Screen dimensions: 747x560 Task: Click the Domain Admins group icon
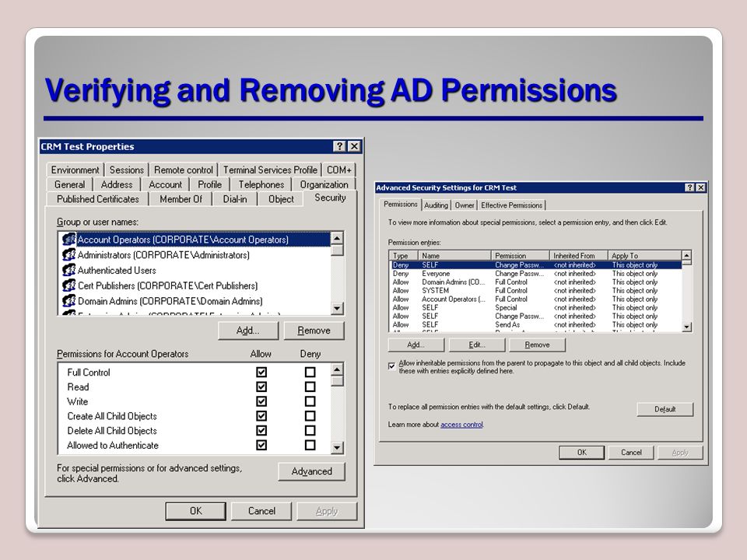coord(69,300)
